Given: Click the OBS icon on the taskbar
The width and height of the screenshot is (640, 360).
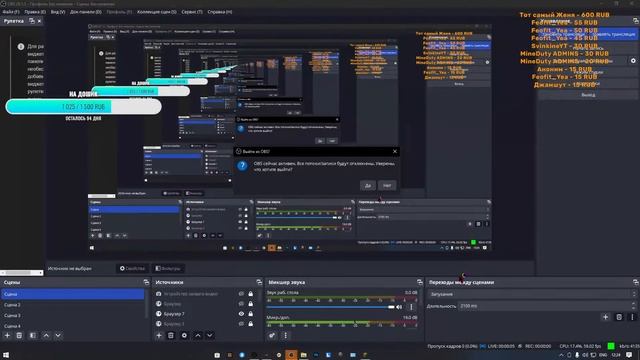Looking at the screenshot, I should 291,355.
